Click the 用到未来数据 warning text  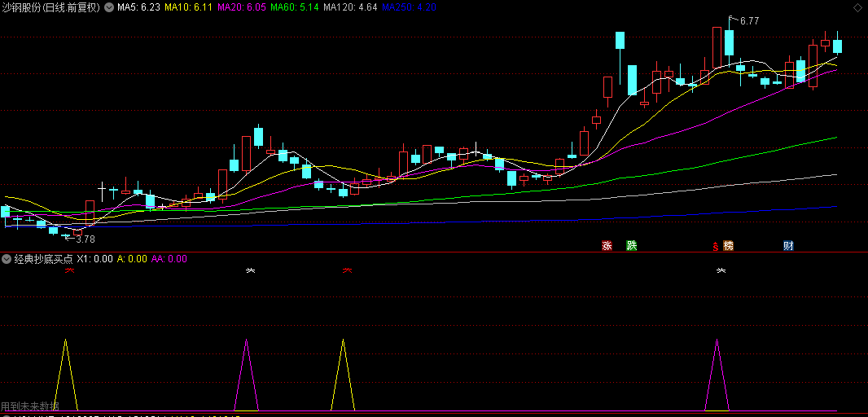point(29,406)
